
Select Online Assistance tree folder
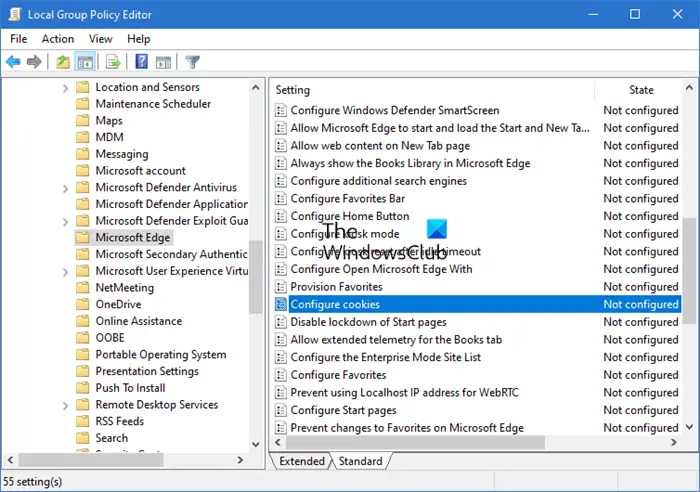click(139, 321)
